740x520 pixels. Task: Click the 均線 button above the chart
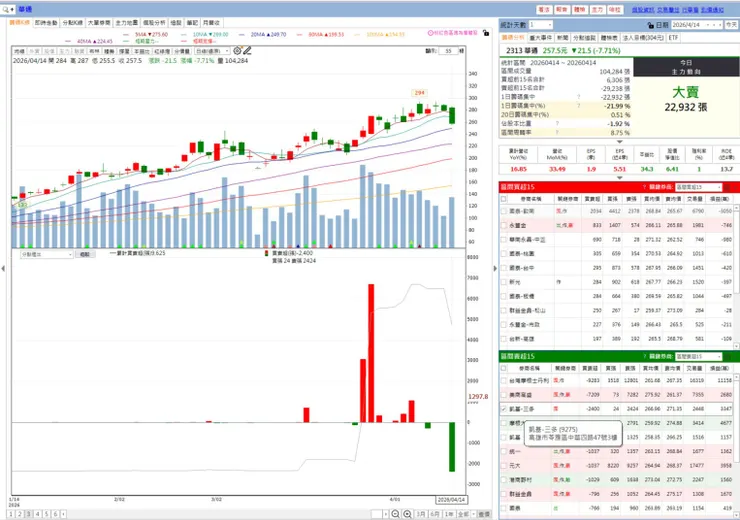click(x=19, y=51)
